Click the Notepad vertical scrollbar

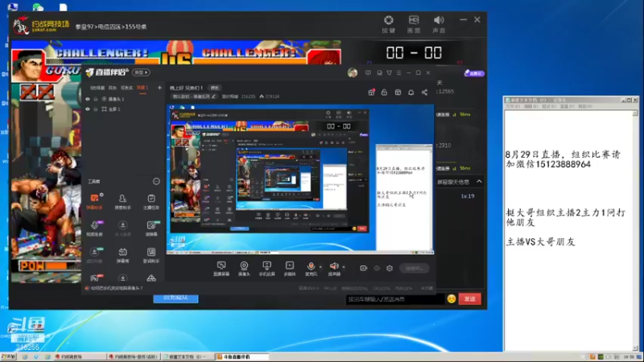(x=635, y=230)
